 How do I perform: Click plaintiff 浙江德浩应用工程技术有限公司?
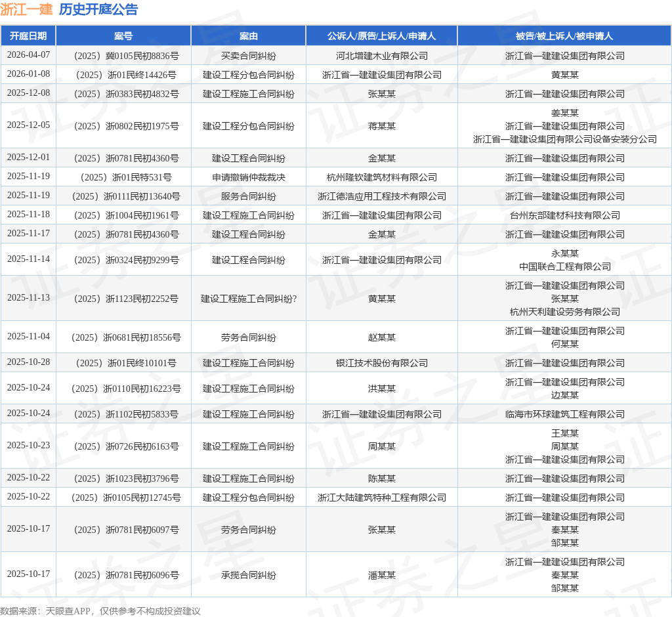382,196
